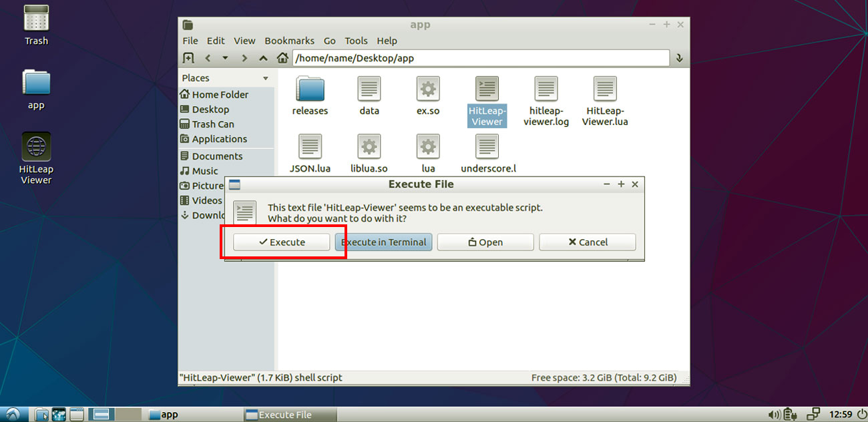This screenshot has height=422, width=868.
Task: Open the Help menu
Action: 387,41
